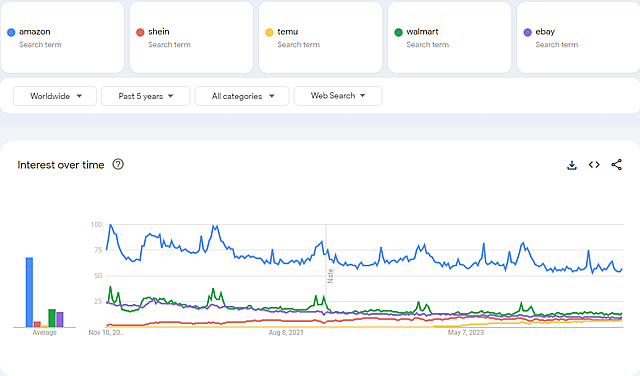Click the green walmart color dot
This screenshot has width=640, height=376.
(x=398, y=32)
